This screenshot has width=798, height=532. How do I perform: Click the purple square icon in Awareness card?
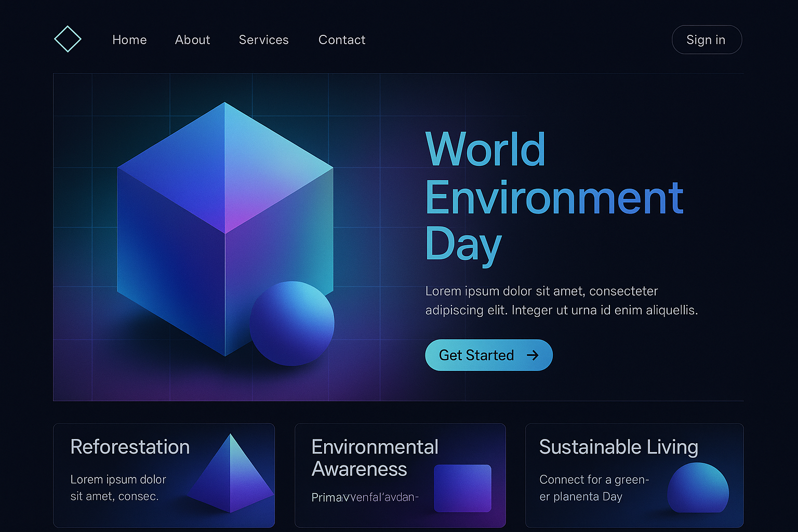pos(462,488)
